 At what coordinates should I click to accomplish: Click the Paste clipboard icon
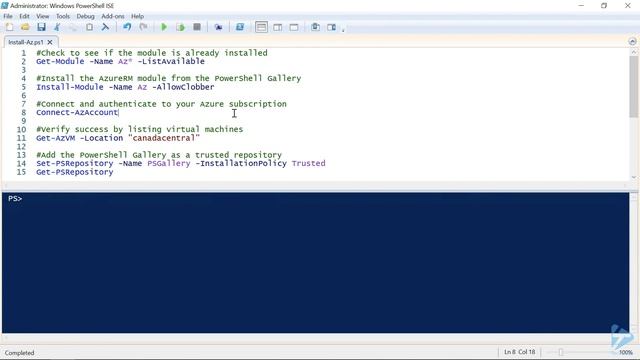(89, 27)
